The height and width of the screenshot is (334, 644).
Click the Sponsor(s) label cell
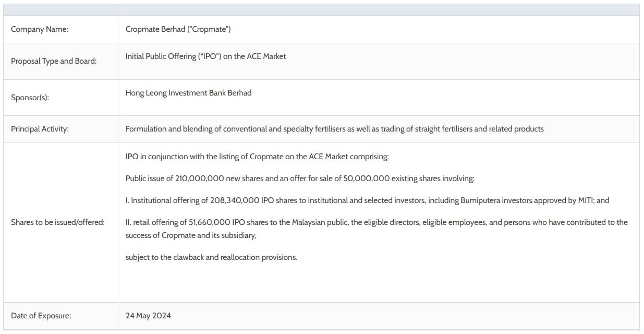(x=60, y=98)
